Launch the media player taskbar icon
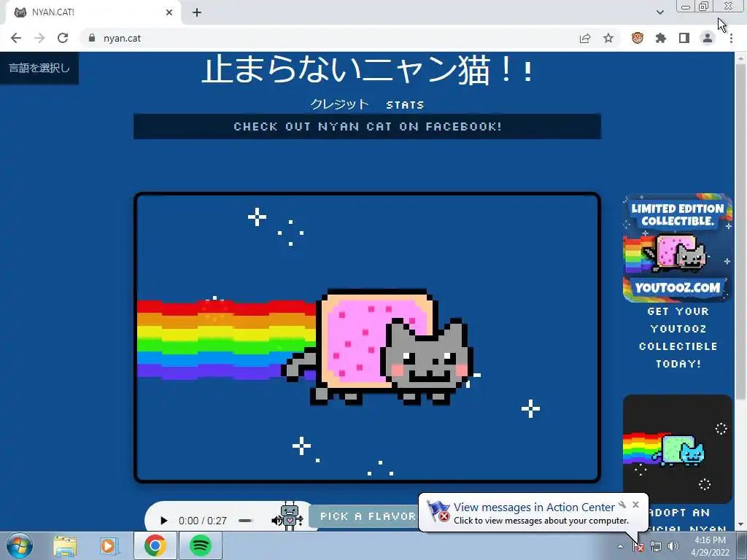This screenshot has height=560, width=747. click(109, 545)
